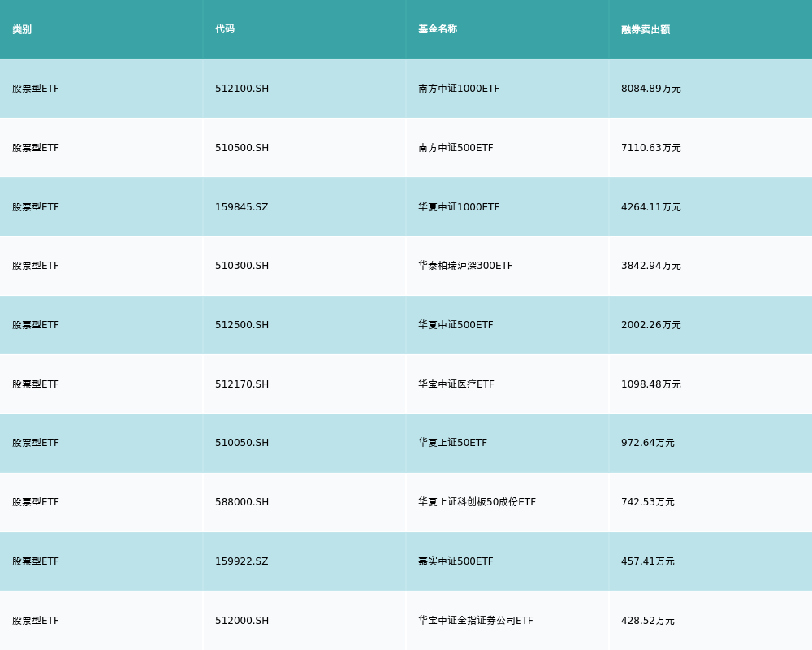This screenshot has width=812, height=650.
Task: Select code 512000.SH
Action: click(x=242, y=621)
